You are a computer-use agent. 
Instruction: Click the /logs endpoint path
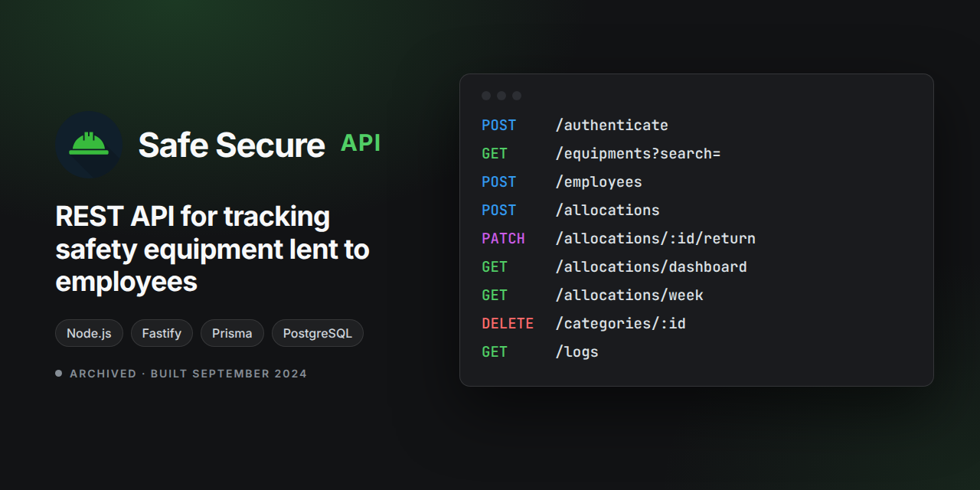click(577, 351)
